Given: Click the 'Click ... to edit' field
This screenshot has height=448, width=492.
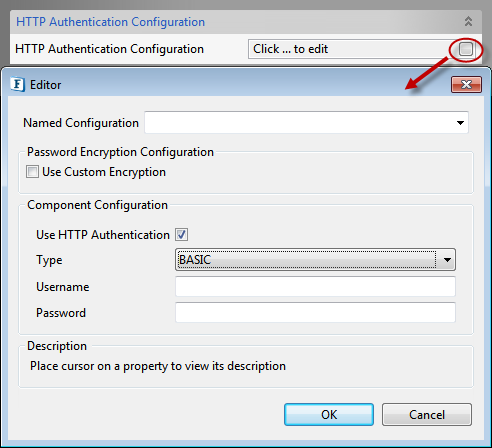Looking at the screenshot, I should pyautogui.click(x=353, y=49).
